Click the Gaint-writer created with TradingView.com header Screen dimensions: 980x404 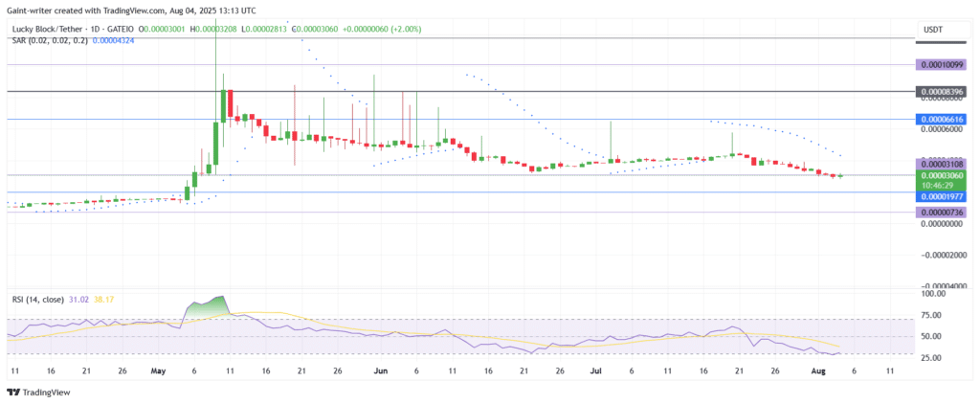(x=130, y=11)
